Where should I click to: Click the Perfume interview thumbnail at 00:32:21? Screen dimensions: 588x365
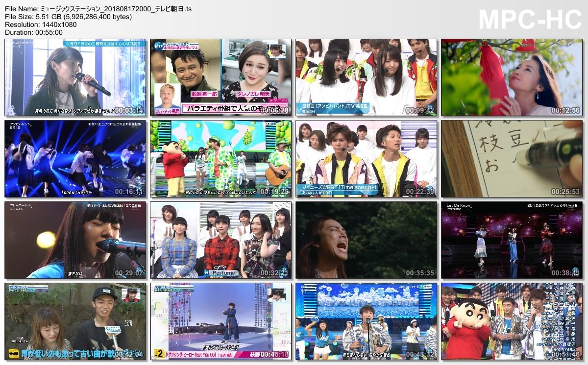tap(220, 240)
